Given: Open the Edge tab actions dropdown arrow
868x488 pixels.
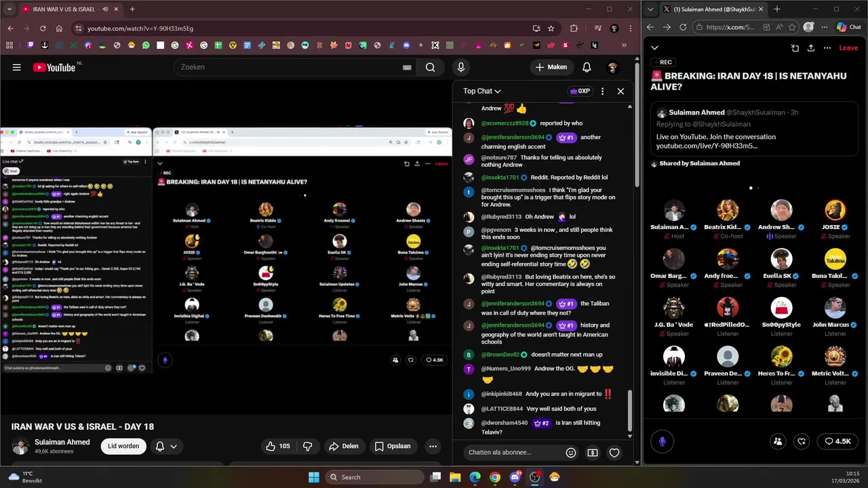Looking at the screenshot, I should tap(652, 9).
